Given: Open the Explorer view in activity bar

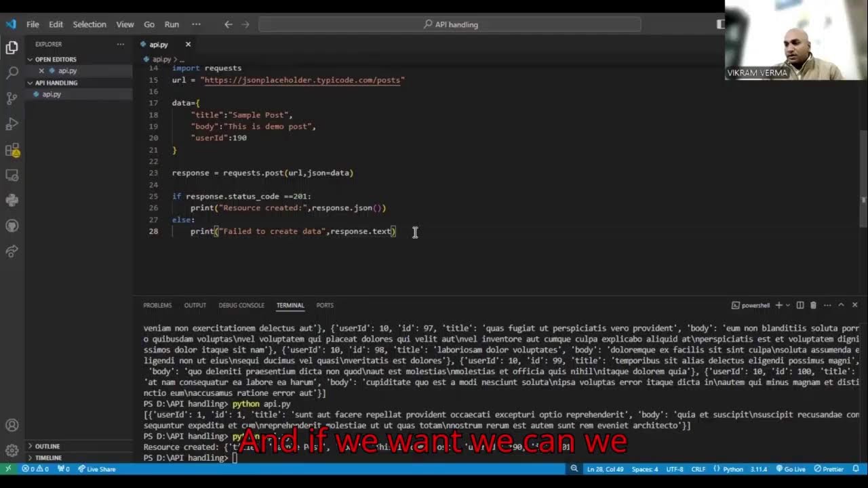Looking at the screenshot, I should click(12, 47).
